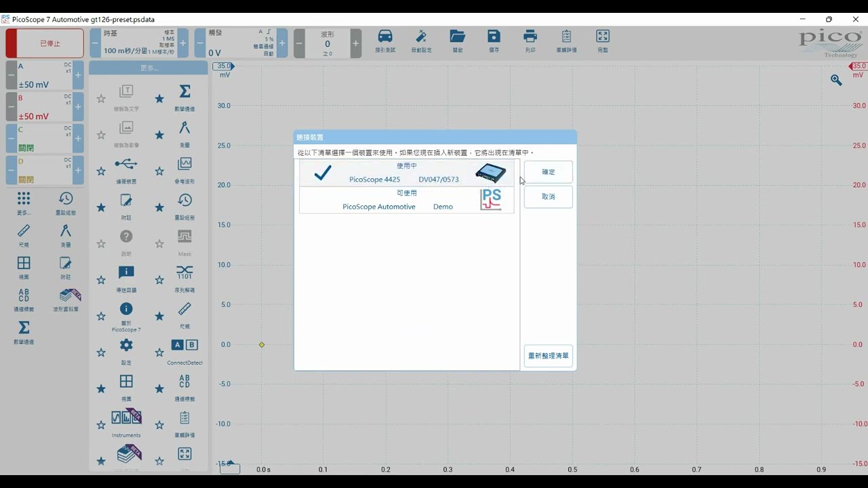Screen dimensions: 868x488
Task: Toggle favorite star for measurements
Action: point(159,135)
